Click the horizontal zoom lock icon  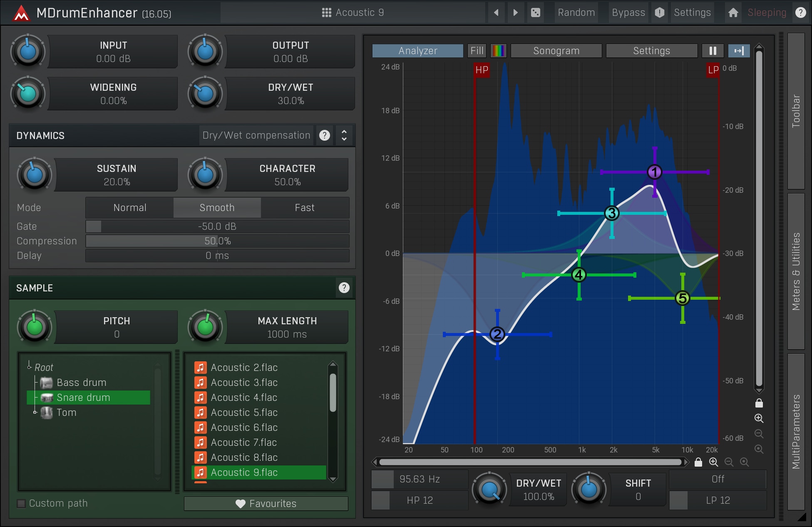[x=698, y=462]
